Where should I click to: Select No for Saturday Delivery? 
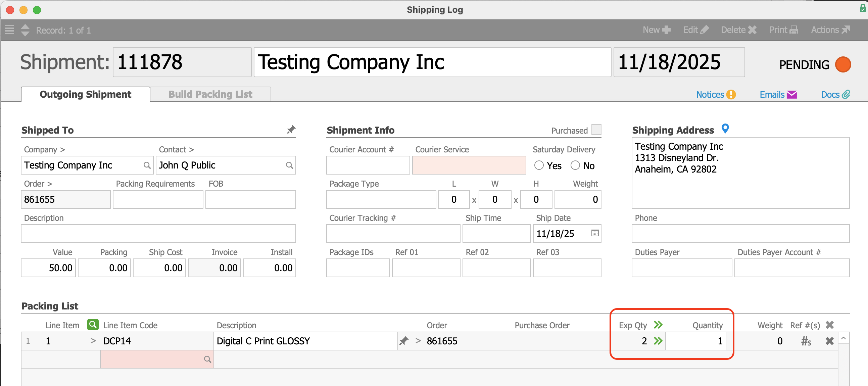pyautogui.click(x=575, y=165)
